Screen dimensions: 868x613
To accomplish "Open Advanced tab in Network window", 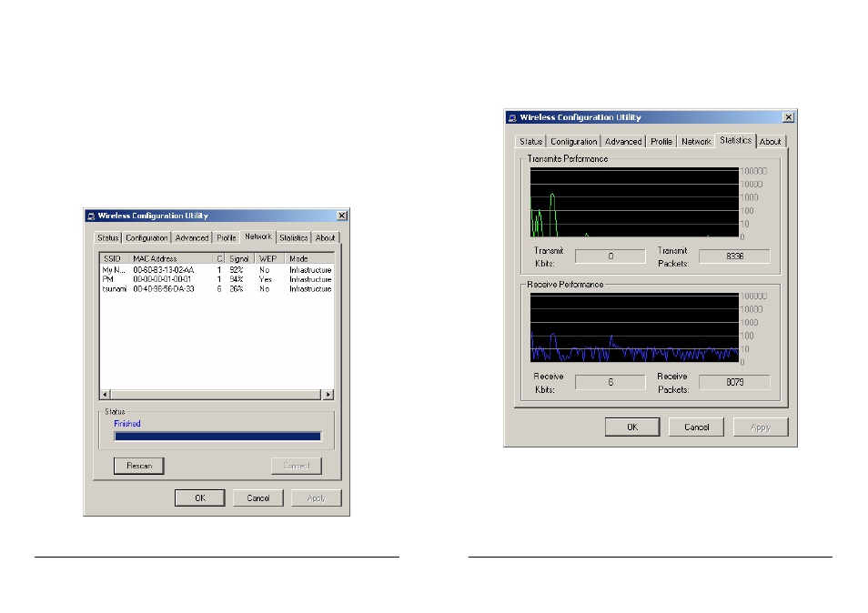I will coord(192,238).
